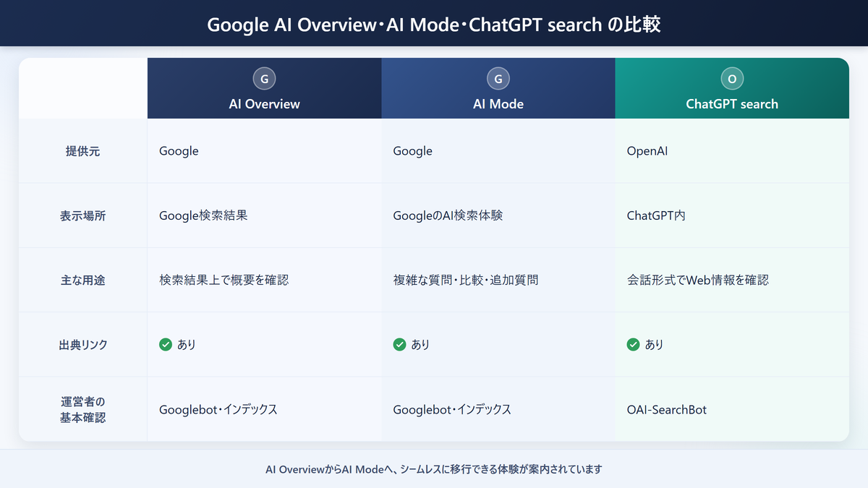
Task: Click 'Googlebot・インデックス' in AI Overview column
Action: point(218,409)
